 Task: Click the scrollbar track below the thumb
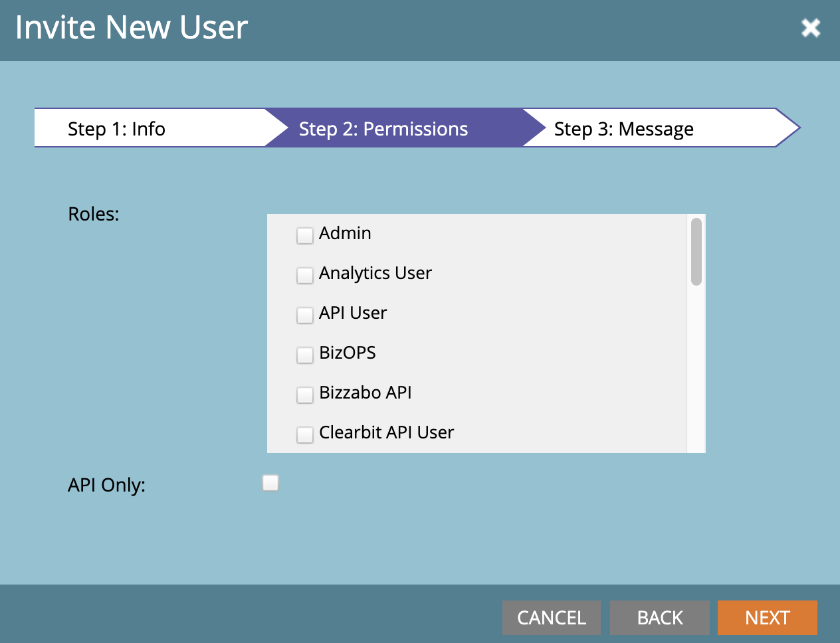tap(696, 369)
